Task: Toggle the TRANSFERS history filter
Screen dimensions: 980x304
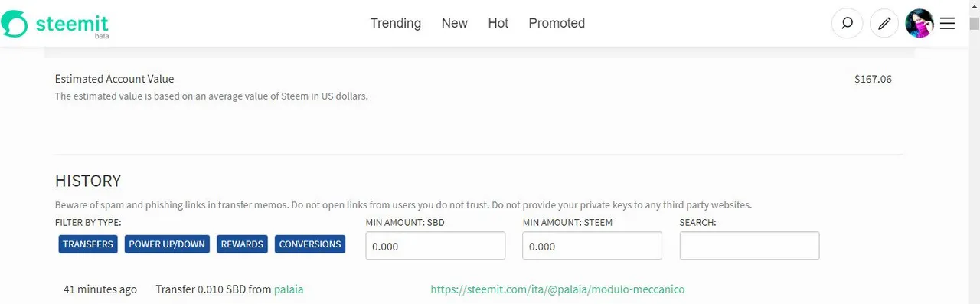Action: click(88, 244)
